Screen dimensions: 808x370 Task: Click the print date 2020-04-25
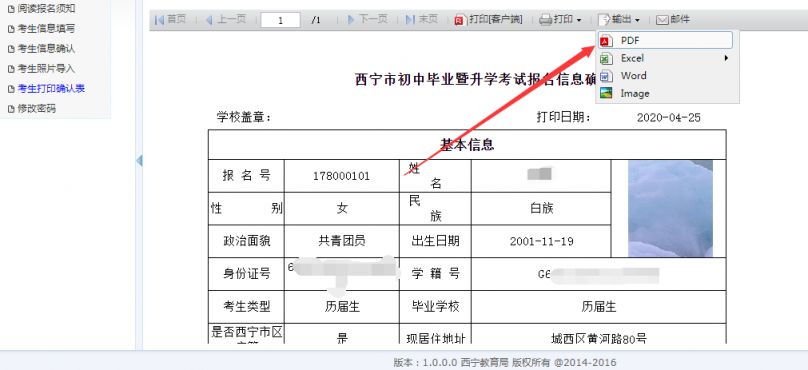668,117
